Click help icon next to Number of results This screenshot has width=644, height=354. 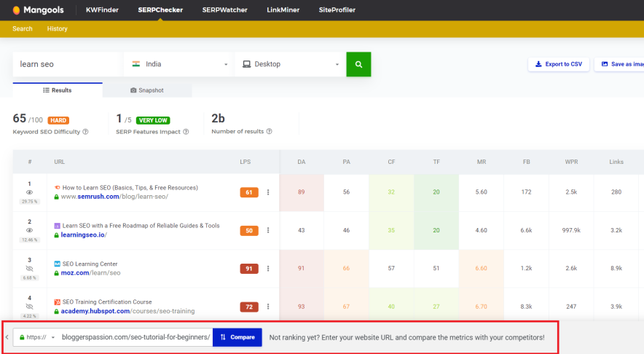tap(269, 131)
